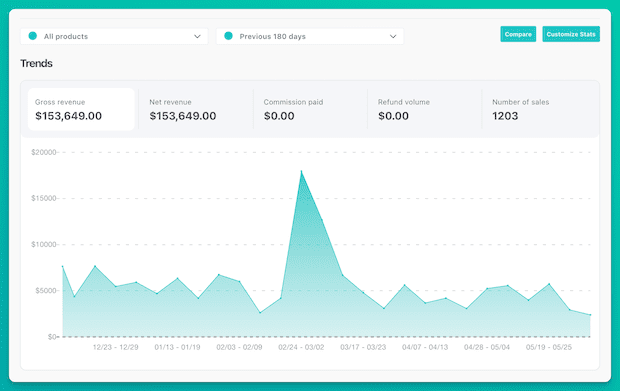Click the chevron in All products selector
The height and width of the screenshot is (391, 620).
point(197,36)
